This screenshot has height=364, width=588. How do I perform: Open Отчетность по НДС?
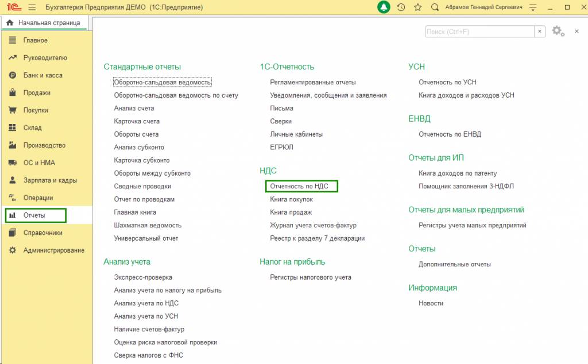(299, 186)
